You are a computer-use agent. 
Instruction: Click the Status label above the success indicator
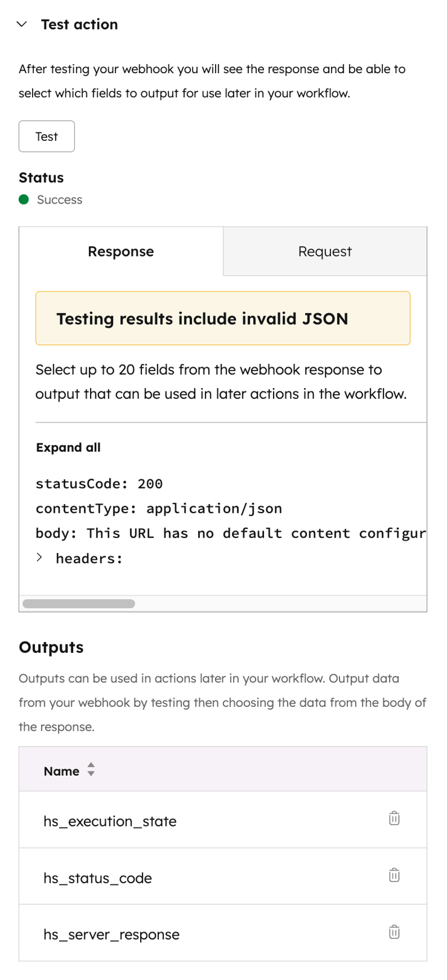(x=40, y=177)
